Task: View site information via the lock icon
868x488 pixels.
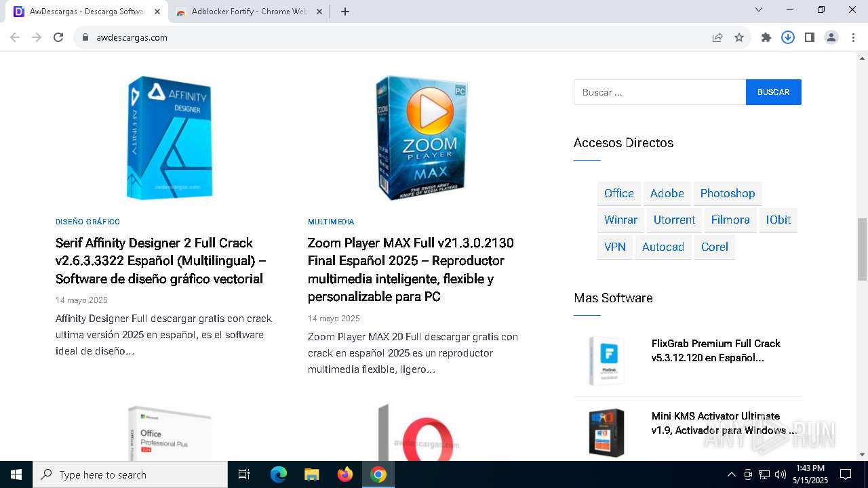Action: tap(85, 38)
